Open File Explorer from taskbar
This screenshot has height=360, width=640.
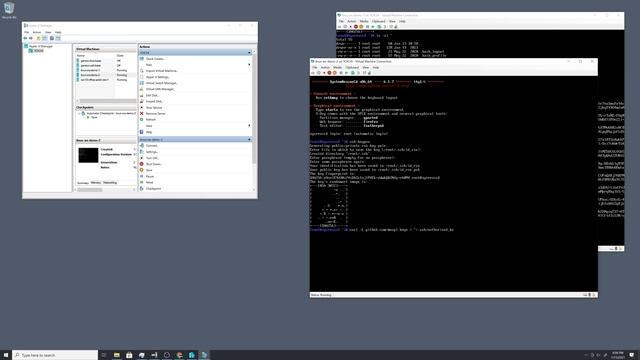pyautogui.click(x=116, y=355)
